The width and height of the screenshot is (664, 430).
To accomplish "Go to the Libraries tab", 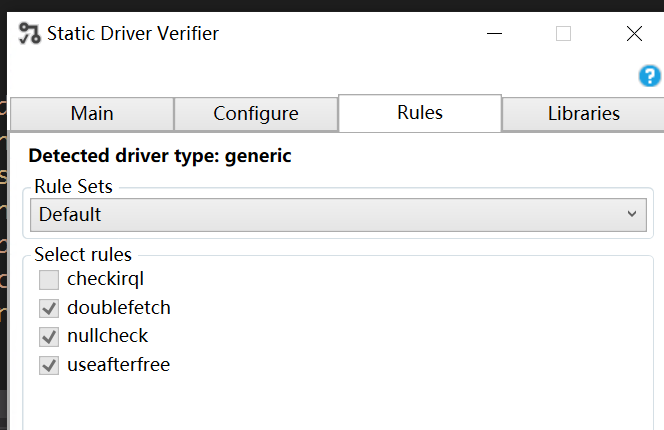I will (584, 114).
